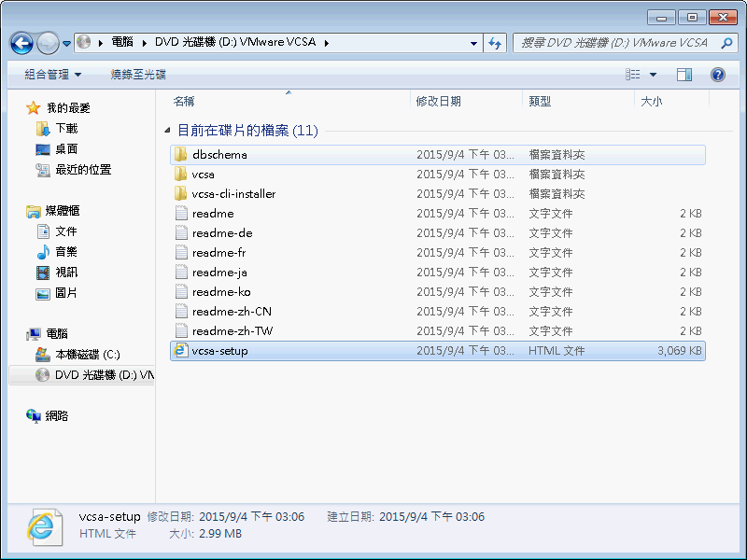Open the 視訊 library

pos(65,273)
